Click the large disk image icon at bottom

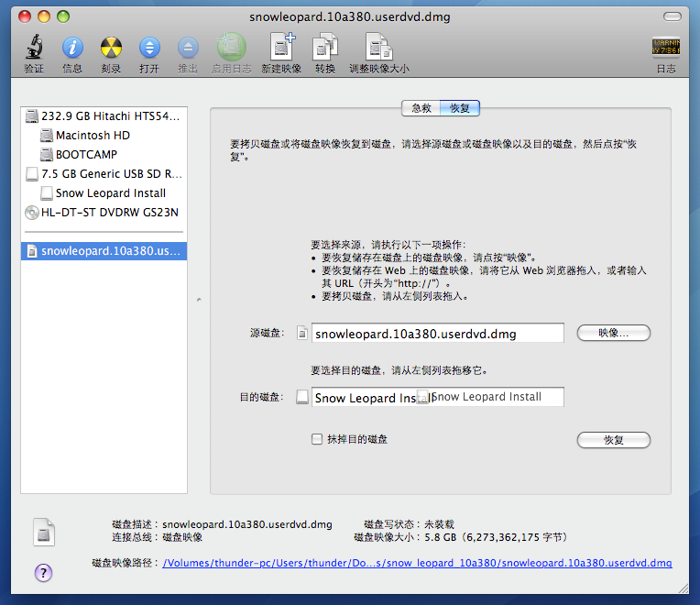pyautogui.click(x=44, y=533)
